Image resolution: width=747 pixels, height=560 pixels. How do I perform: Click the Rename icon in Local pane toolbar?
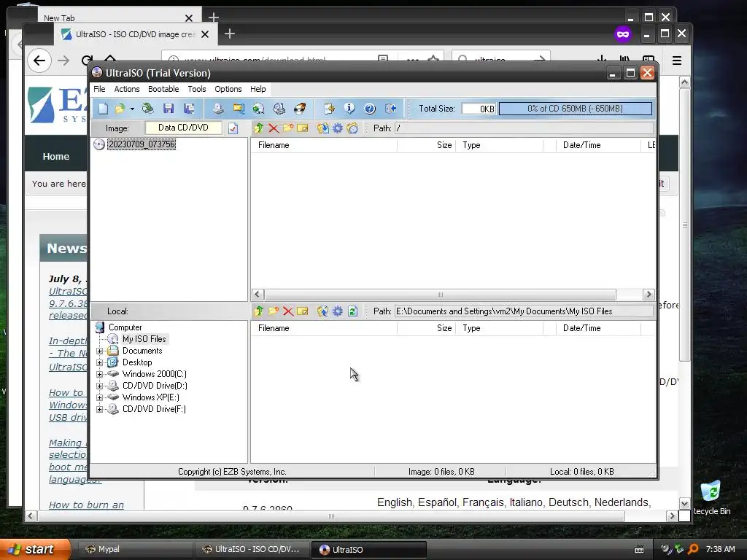303,311
